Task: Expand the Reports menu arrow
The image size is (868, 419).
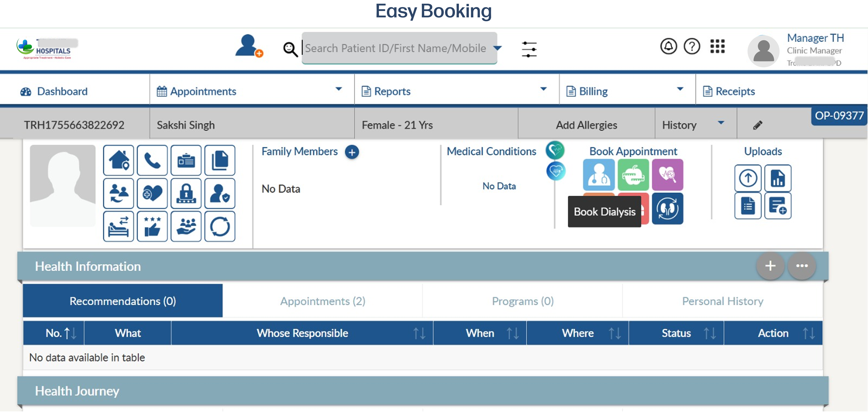Action: pos(543,89)
